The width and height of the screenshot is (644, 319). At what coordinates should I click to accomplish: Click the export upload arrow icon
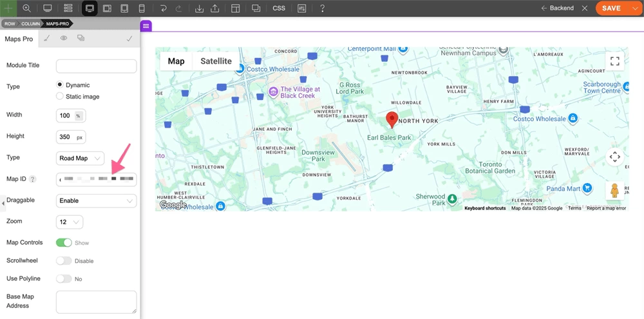[x=214, y=8]
